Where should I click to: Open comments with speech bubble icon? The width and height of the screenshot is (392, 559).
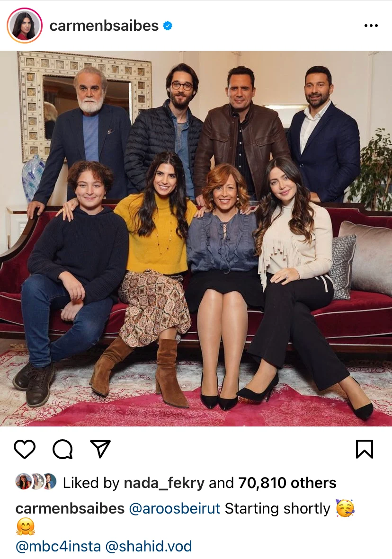click(x=63, y=449)
